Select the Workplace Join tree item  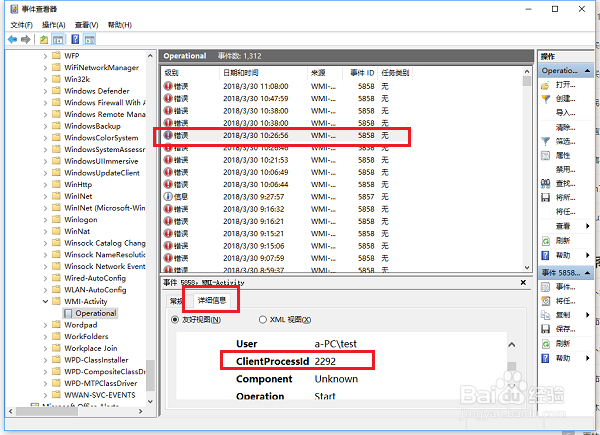pyautogui.click(x=91, y=349)
